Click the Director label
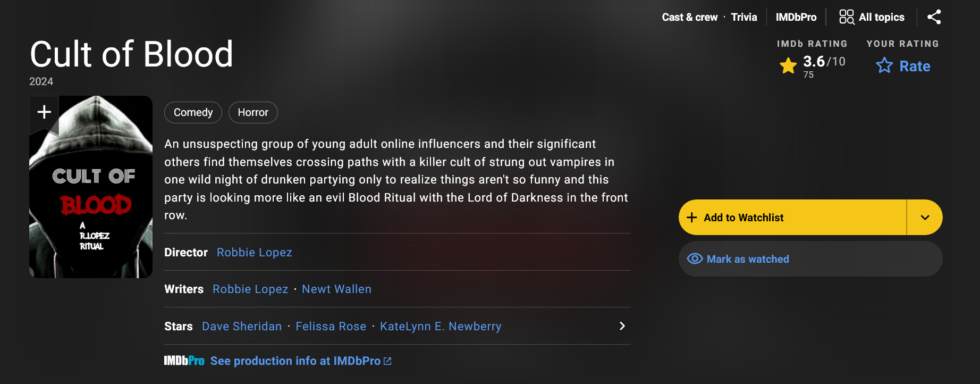 point(186,253)
